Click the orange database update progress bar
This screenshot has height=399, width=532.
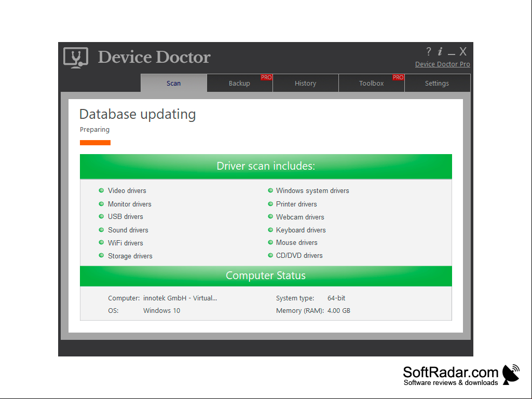click(x=96, y=143)
